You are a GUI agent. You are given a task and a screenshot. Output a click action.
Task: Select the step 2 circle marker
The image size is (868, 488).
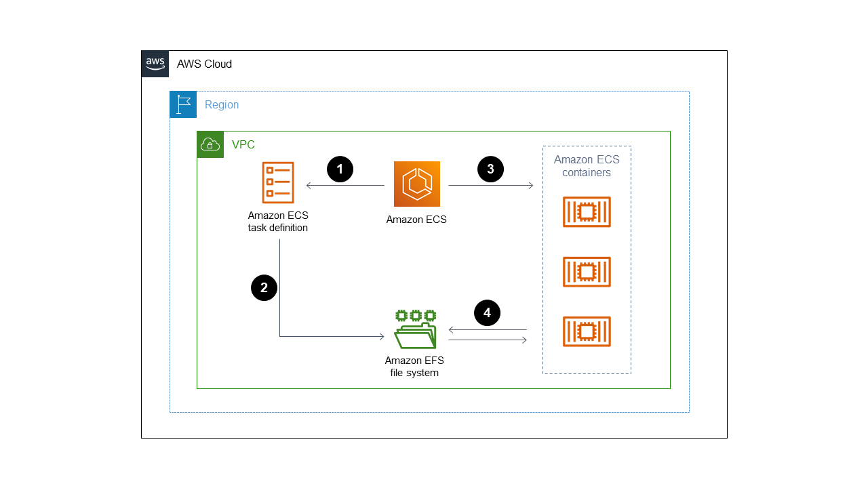point(264,287)
